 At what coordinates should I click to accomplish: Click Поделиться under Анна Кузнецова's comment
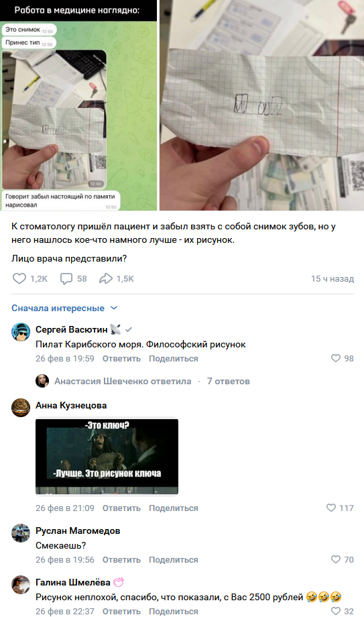point(173,508)
